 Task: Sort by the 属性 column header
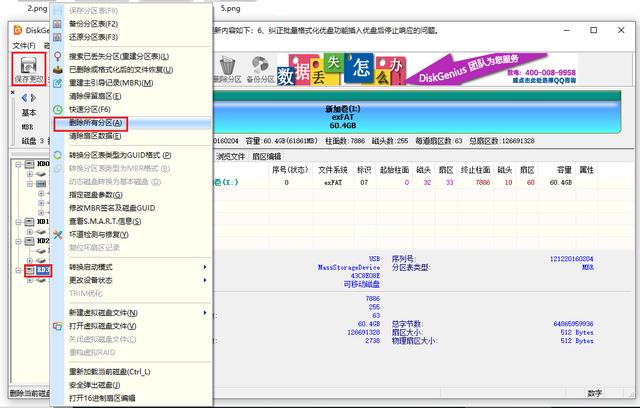pyautogui.click(x=587, y=170)
